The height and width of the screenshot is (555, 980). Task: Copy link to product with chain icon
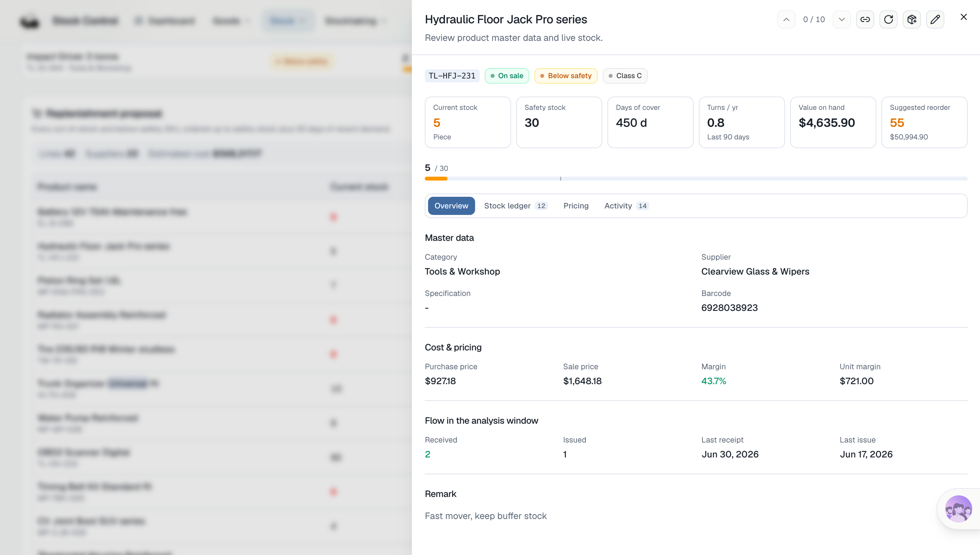(865, 19)
